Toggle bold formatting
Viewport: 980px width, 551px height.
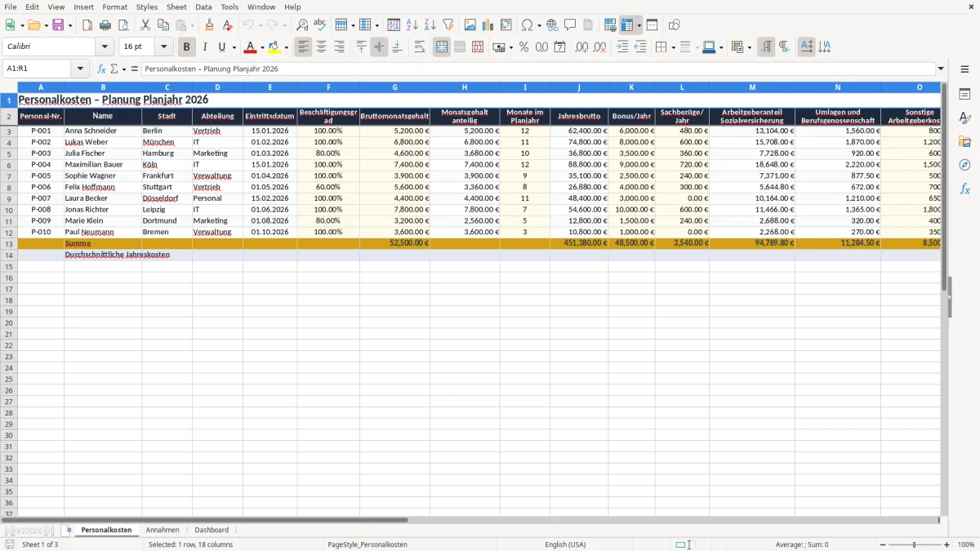pyautogui.click(x=187, y=47)
